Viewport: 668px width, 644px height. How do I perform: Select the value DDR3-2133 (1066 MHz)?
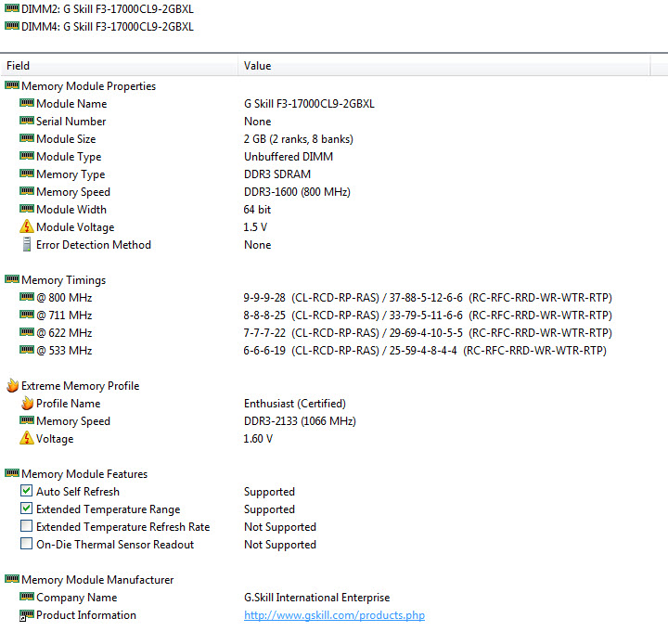300,421
